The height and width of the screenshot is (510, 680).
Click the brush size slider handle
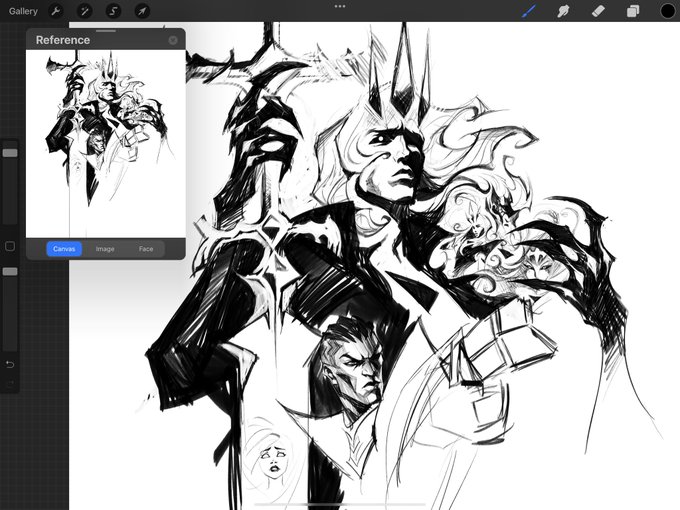[x=10, y=153]
